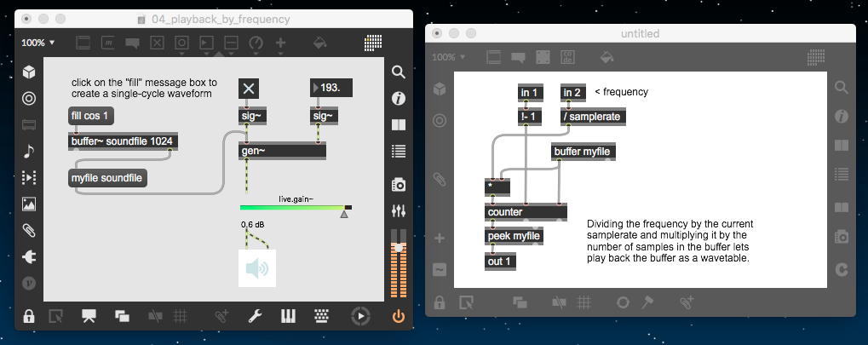Image resolution: width=868 pixels, height=345 pixels.
Task: Toggle selection mode arrow in playback patcher toolbar
Action: [55, 316]
